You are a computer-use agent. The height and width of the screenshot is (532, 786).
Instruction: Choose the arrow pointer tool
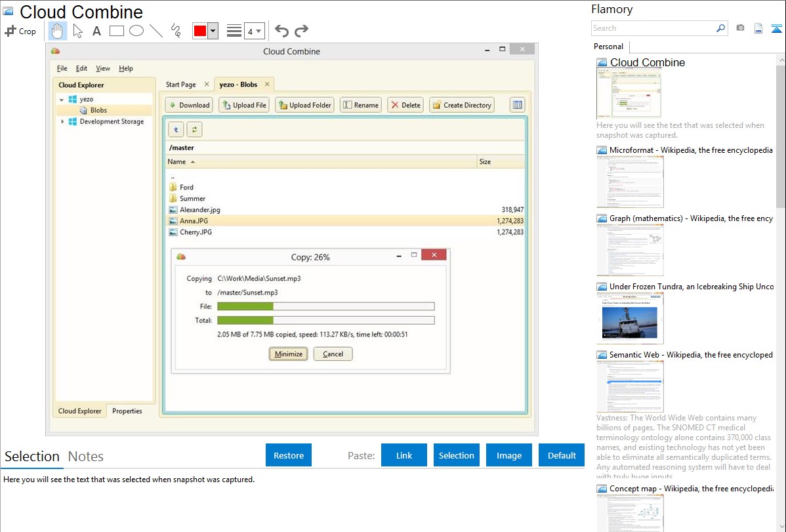pos(77,31)
